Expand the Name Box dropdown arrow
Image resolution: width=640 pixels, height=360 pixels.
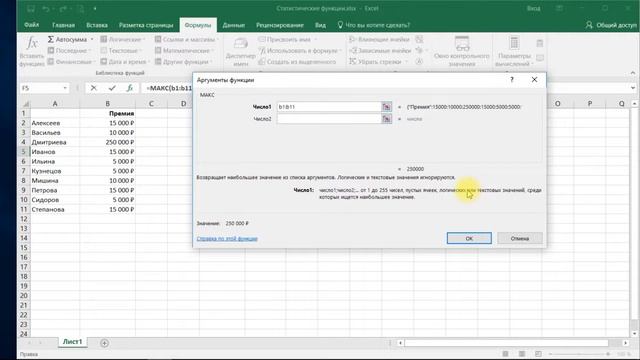coord(65,88)
